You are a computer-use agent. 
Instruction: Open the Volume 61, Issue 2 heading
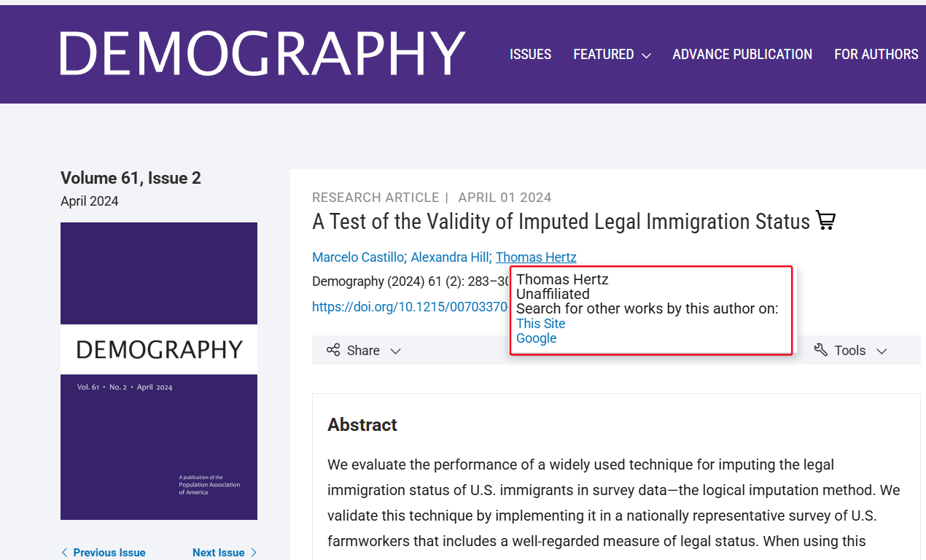point(131,178)
